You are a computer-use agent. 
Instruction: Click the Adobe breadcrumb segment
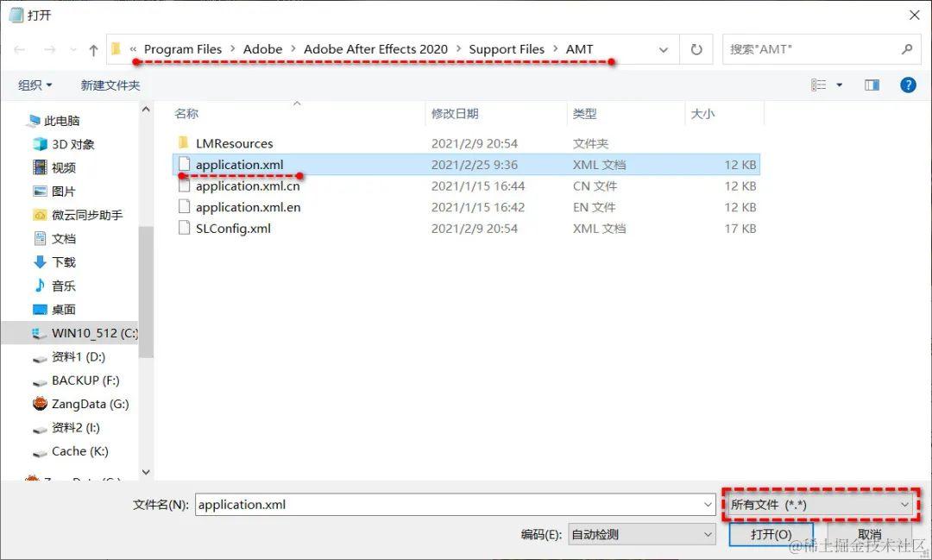pyautogui.click(x=262, y=49)
